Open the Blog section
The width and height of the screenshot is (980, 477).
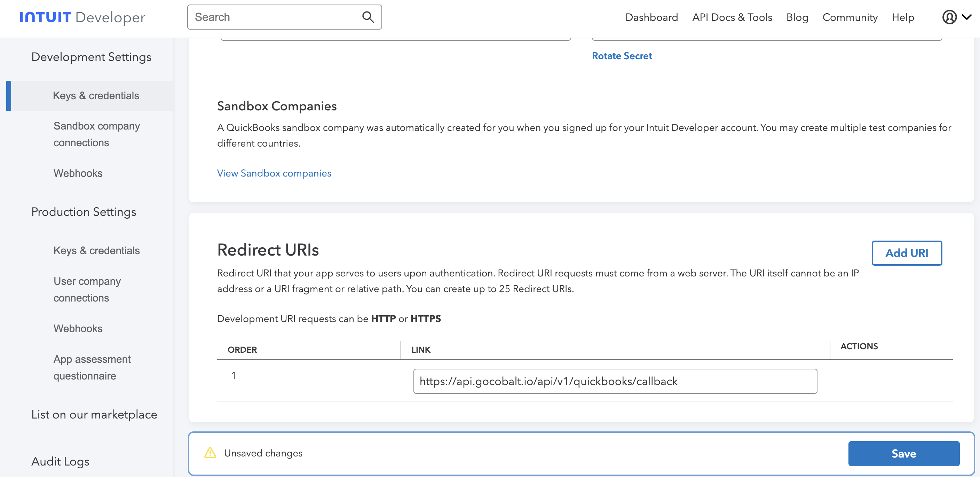(797, 17)
